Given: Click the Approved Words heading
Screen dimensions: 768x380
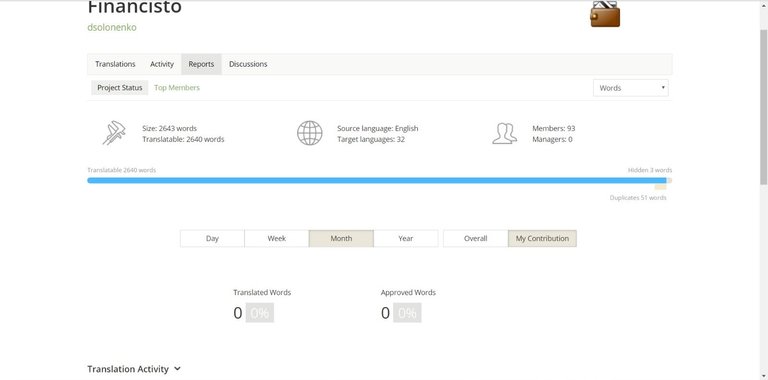Looking at the screenshot, I should pos(408,292).
